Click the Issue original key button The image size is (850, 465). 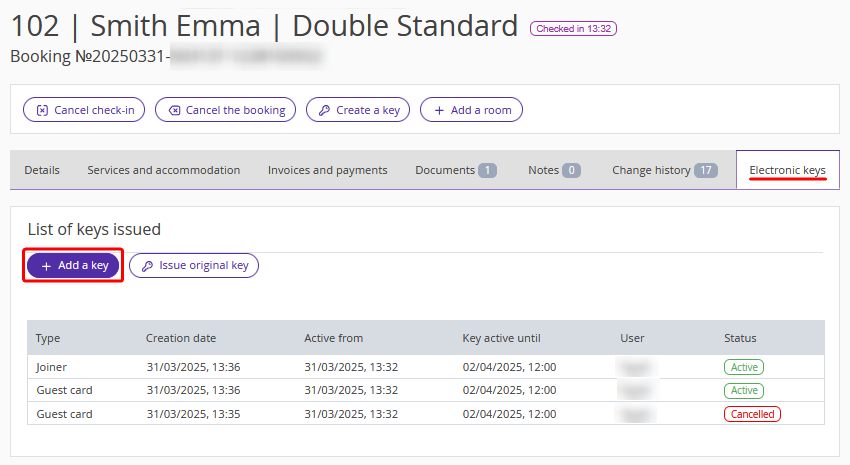pos(194,265)
